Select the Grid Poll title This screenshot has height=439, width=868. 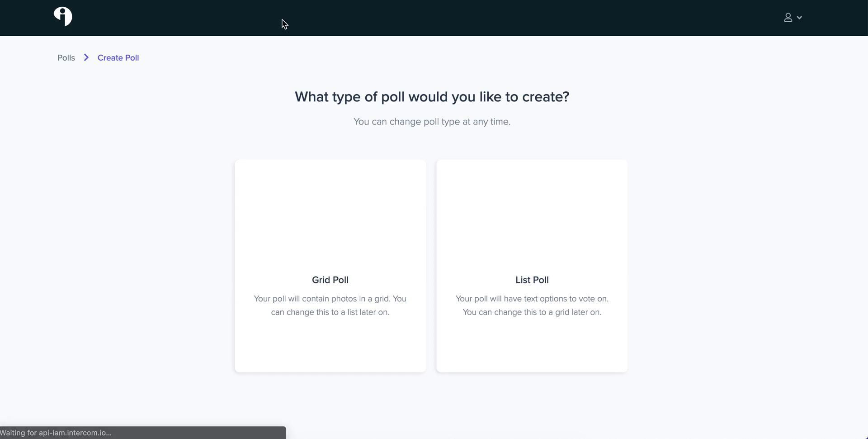330,280
